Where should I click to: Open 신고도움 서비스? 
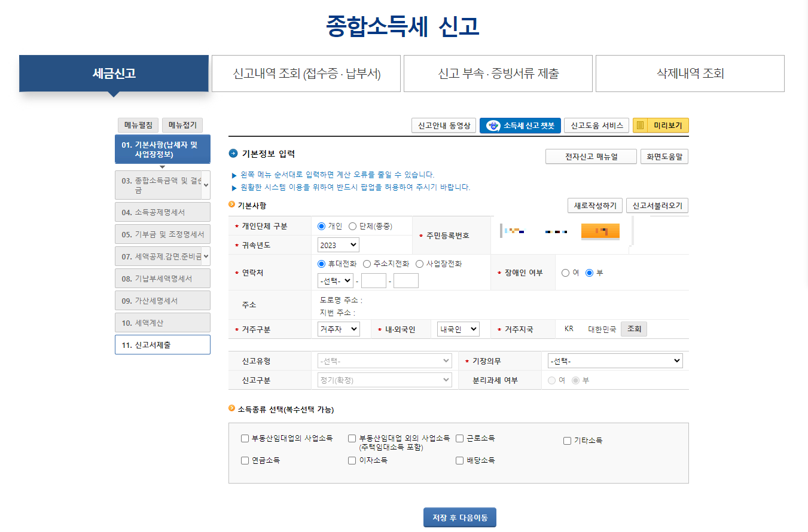pos(596,126)
